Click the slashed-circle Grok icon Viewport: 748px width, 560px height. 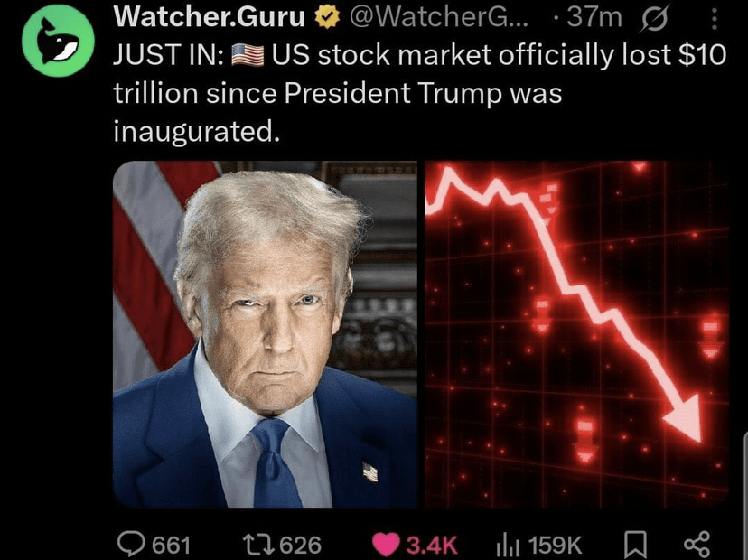(653, 19)
